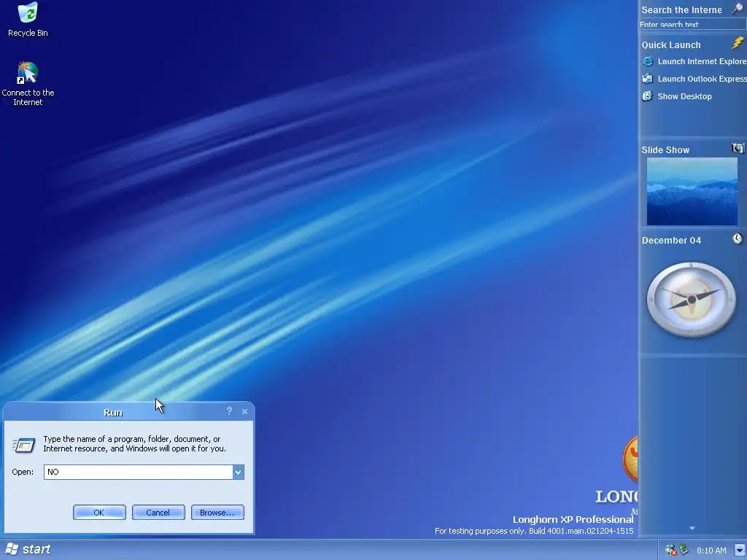Expand the Open field history dropdown

pyautogui.click(x=239, y=472)
